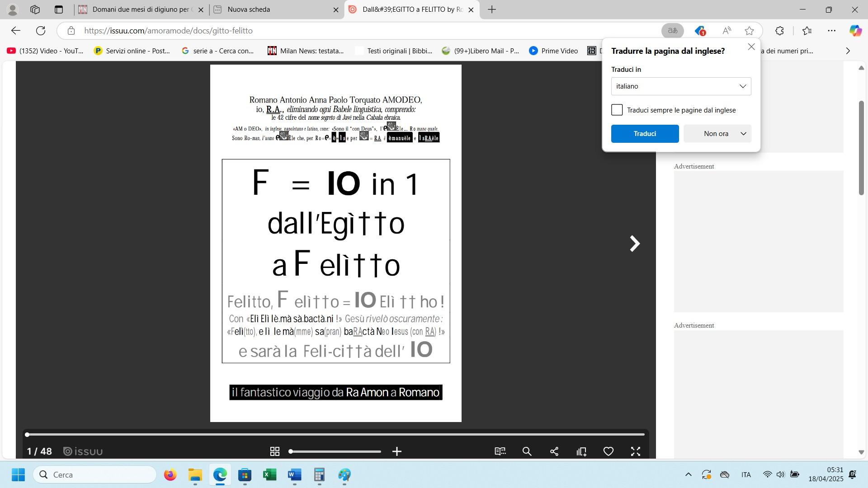Viewport: 868px width, 488px height.
Task: Enable always translate pages from English checkbox
Action: point(617,110)
